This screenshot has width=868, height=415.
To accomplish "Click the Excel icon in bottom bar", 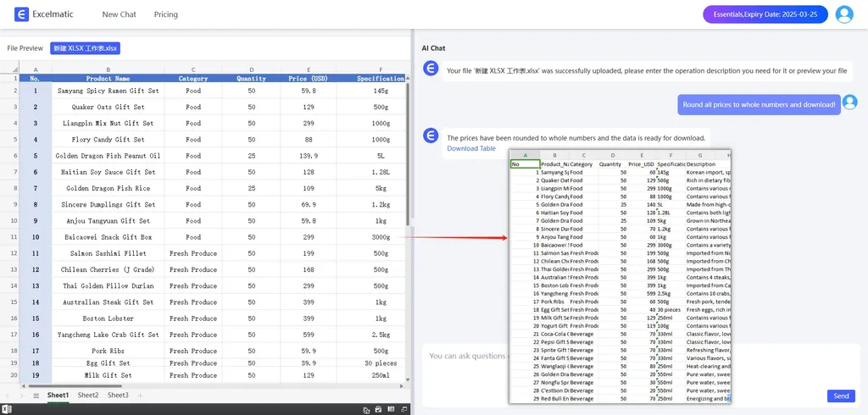I will [7, 410].
